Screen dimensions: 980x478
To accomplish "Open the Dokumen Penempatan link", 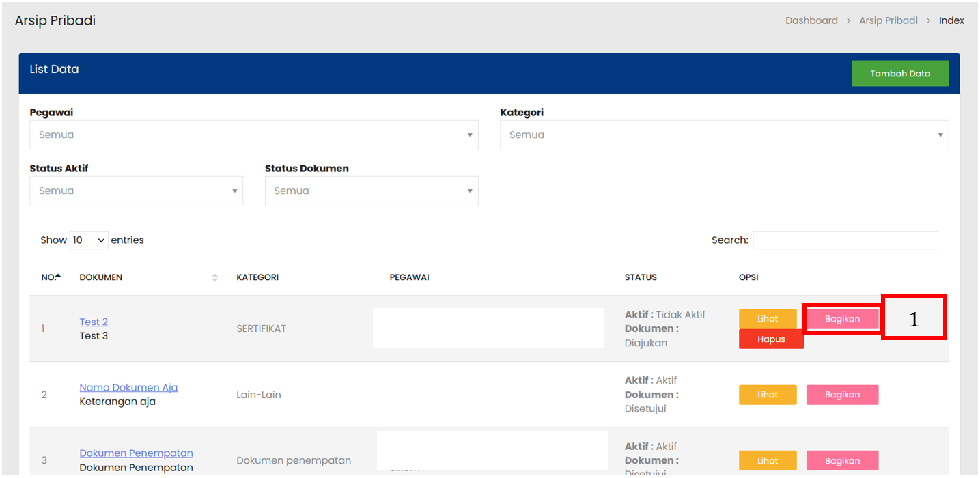I will 136,453.
